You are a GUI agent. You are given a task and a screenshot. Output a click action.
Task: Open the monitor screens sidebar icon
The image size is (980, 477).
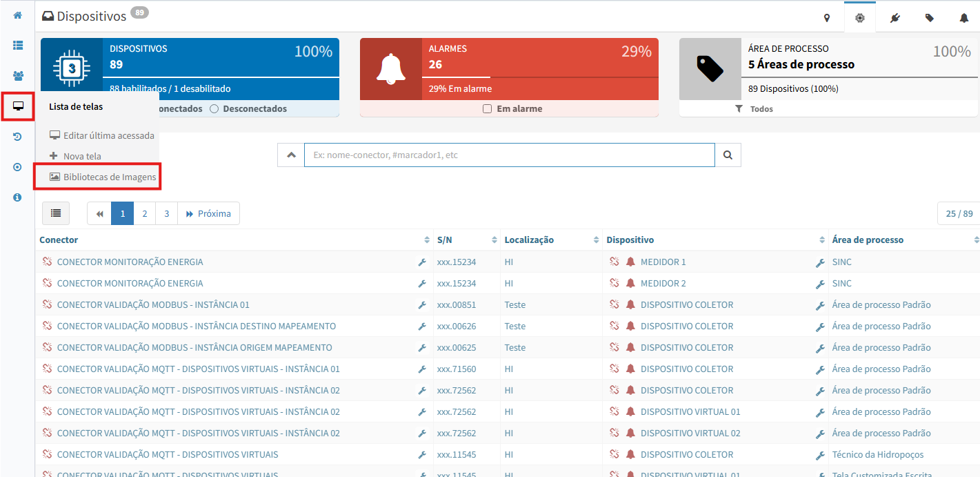pyautogui.click(x=18, y=106)
